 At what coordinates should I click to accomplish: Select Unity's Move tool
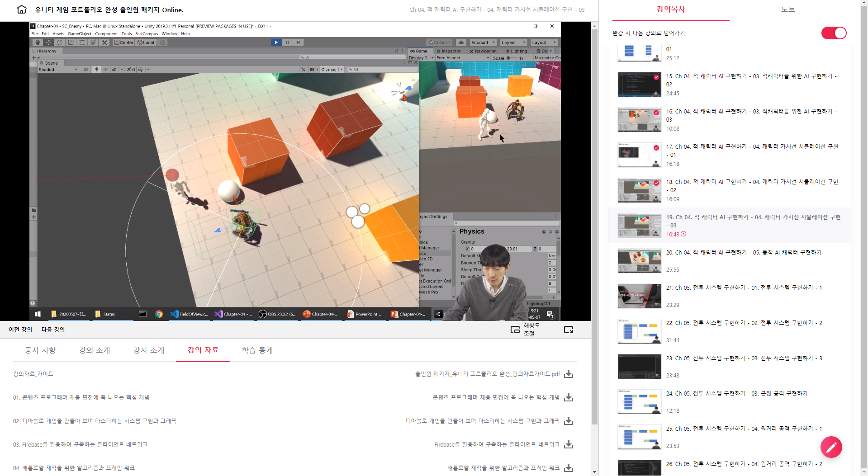(49, 42)
